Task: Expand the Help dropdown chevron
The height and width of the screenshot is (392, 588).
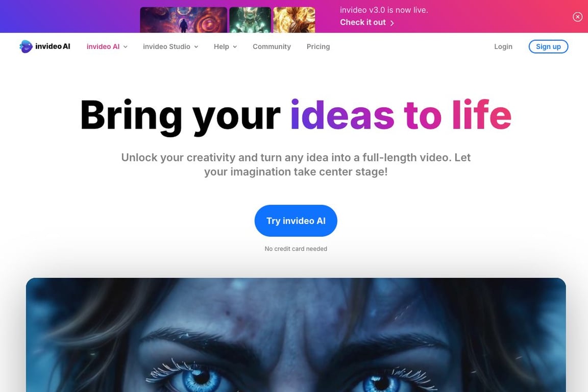Action: (x=235, y=47)
